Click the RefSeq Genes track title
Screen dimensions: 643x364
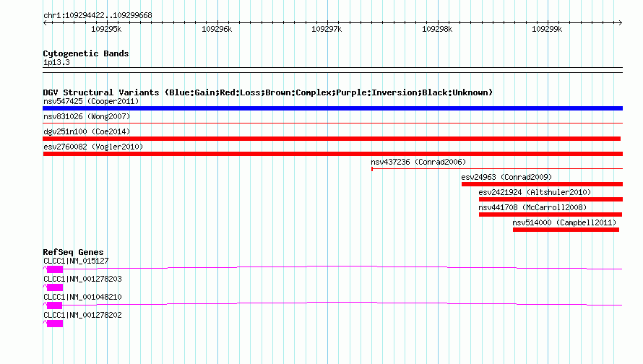point(73,252)
